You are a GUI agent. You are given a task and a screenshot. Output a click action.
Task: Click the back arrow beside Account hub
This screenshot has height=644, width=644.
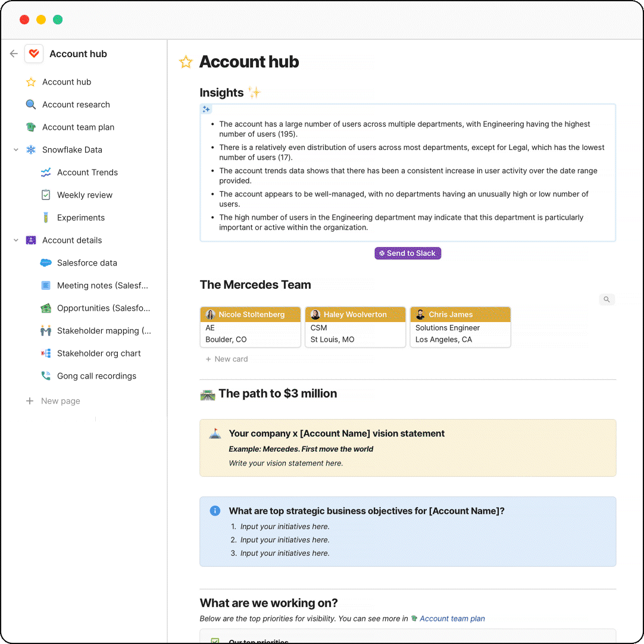coord(14,54)
